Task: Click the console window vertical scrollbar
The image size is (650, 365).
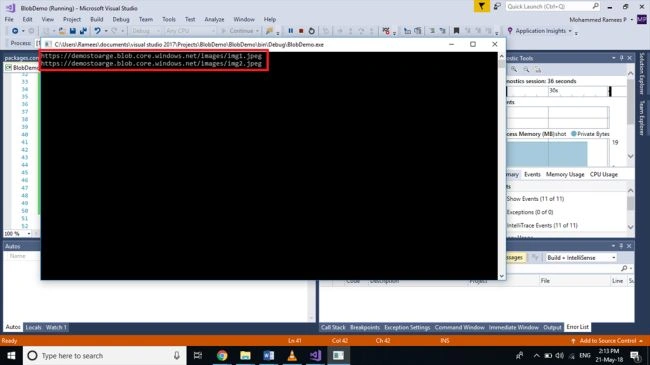Action: coord(501,165)
